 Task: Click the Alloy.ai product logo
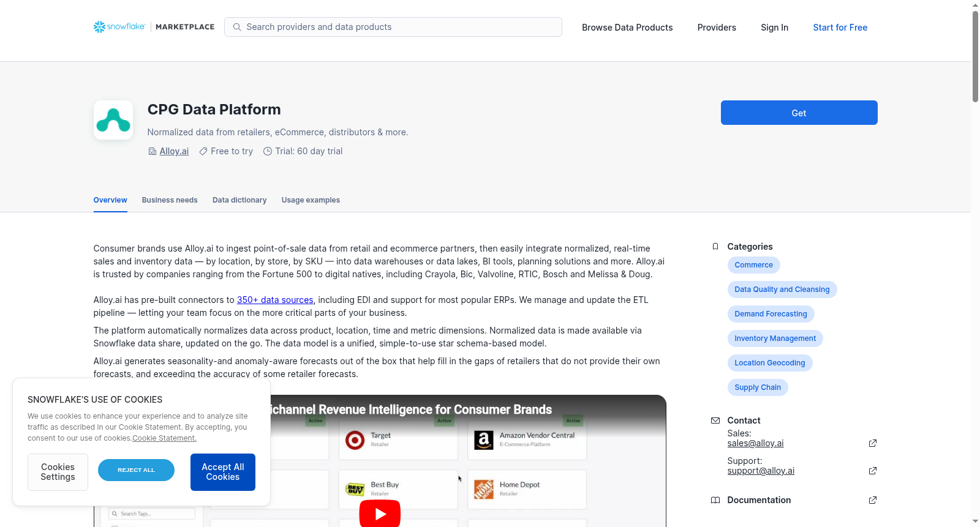[113, 120]
